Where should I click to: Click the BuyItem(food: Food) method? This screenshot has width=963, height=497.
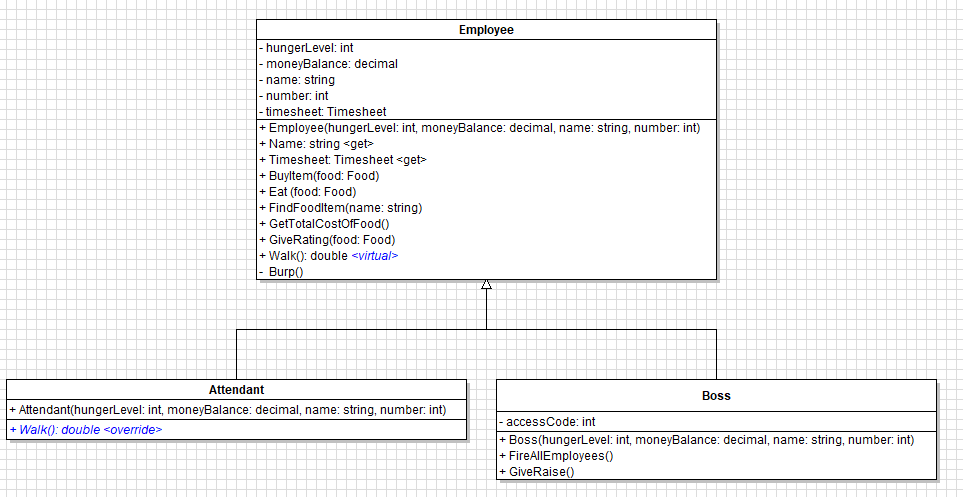(x=319, y=176)
